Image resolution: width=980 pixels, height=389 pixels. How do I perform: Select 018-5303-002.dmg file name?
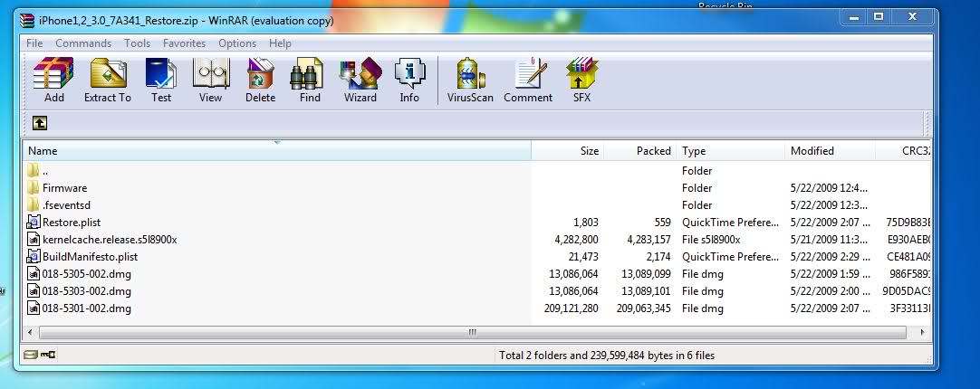(86, 291)
